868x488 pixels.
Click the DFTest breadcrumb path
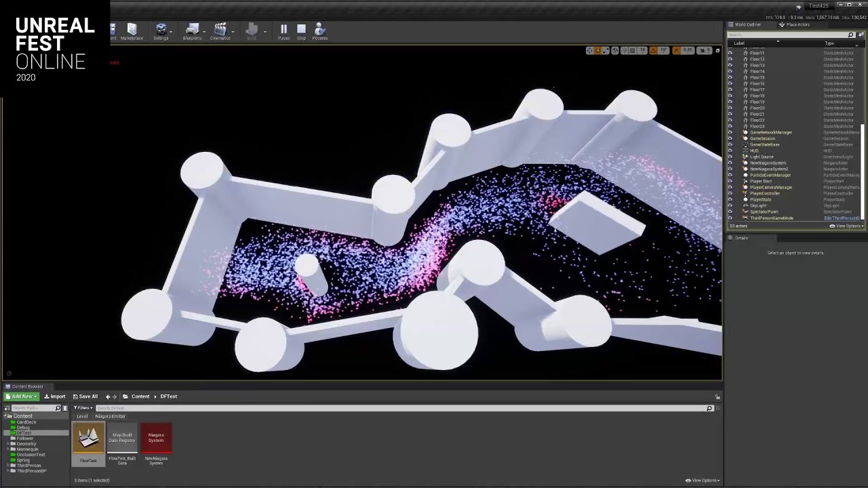168,396
